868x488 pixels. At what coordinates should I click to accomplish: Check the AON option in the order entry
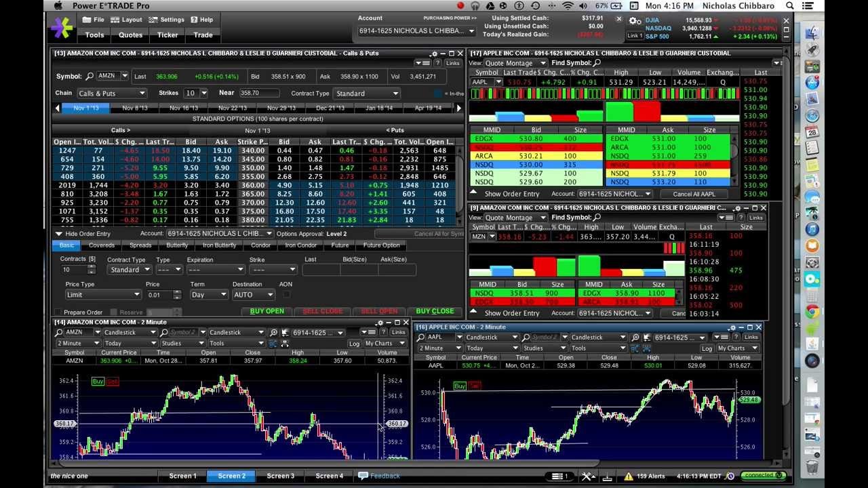pyautogui.click(x=285, y=294)
